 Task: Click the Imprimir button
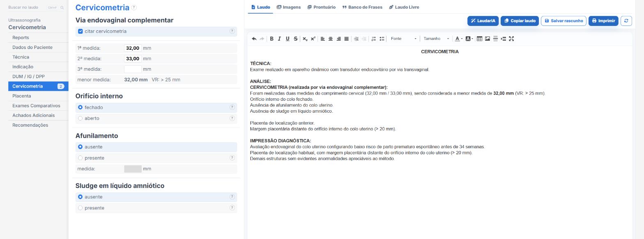(x=603, y=21)
